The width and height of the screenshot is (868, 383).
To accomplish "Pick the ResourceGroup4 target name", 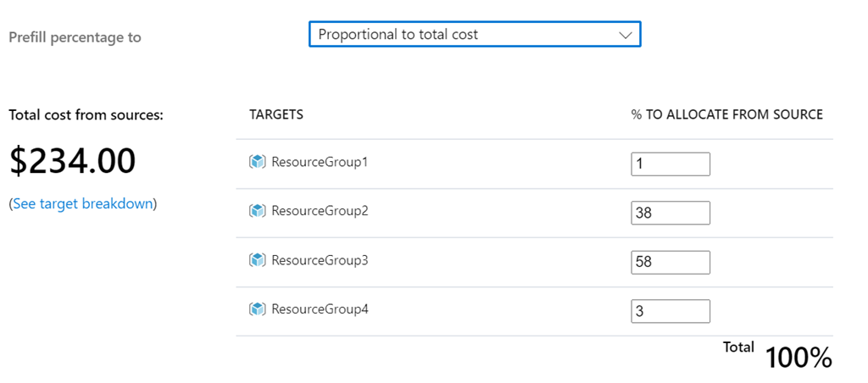I will 320,309.
